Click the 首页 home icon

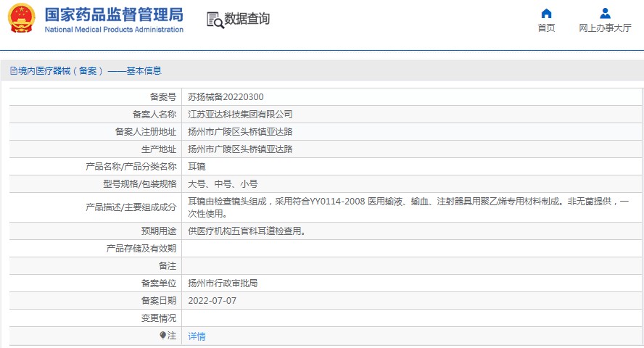pos(546,14)
